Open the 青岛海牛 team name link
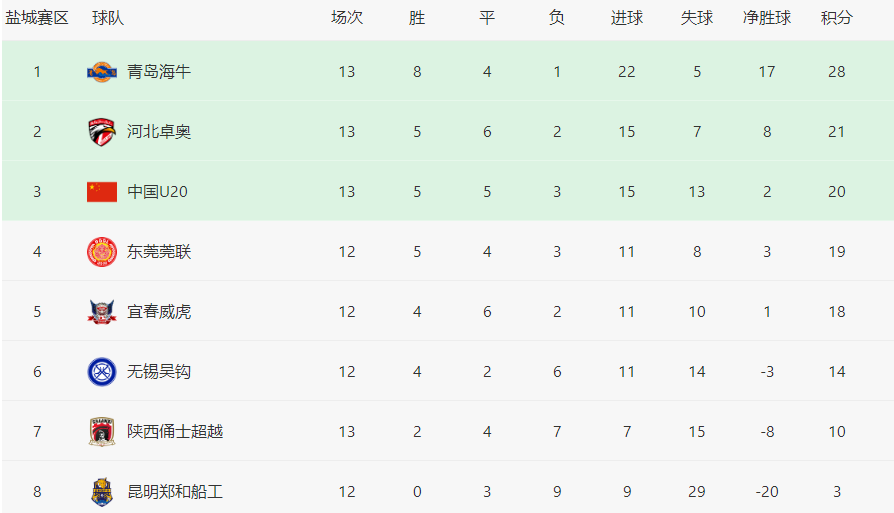The height and width of the screenshot is (513, 894). [x=159, y=72]
